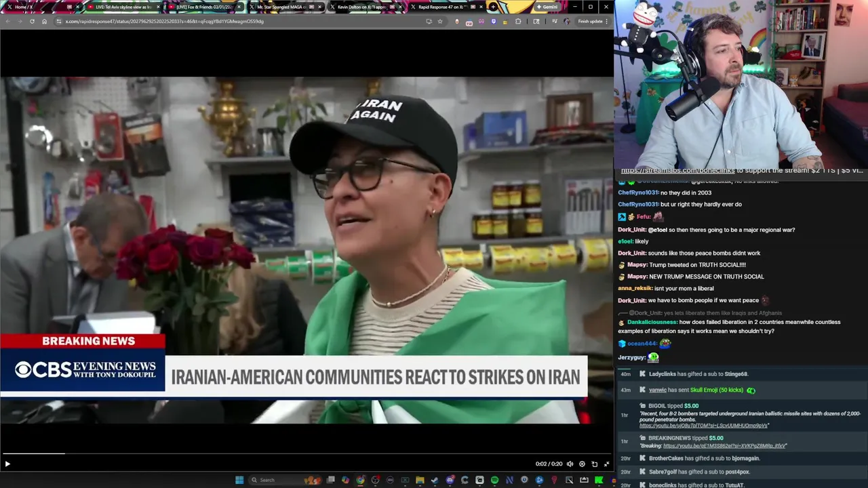Open the Chrome extensions puzzle menu

518,21
